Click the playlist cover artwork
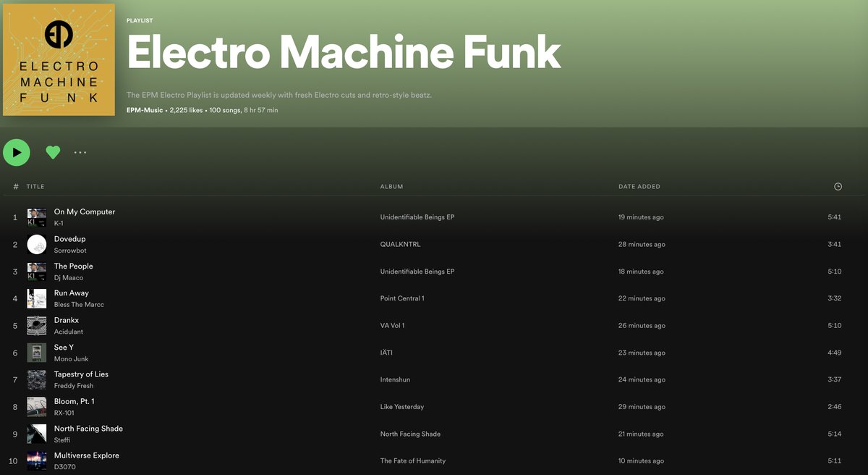 tap(59, 59)
